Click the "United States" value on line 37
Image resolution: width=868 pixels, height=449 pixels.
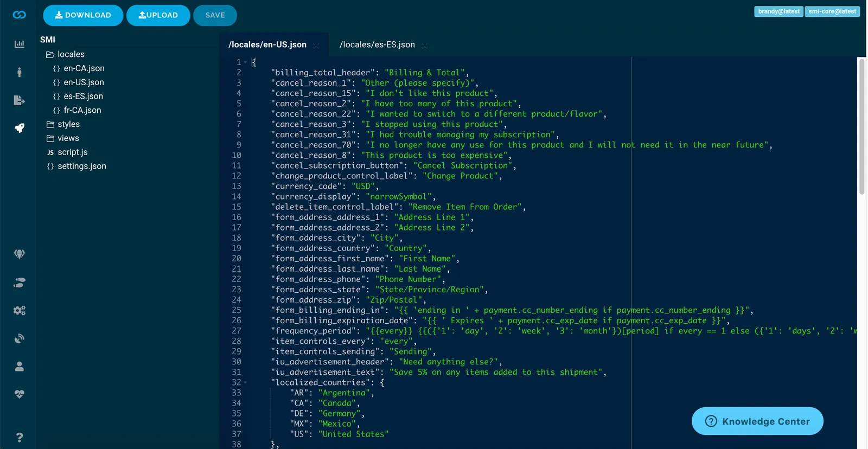point(354,434)
